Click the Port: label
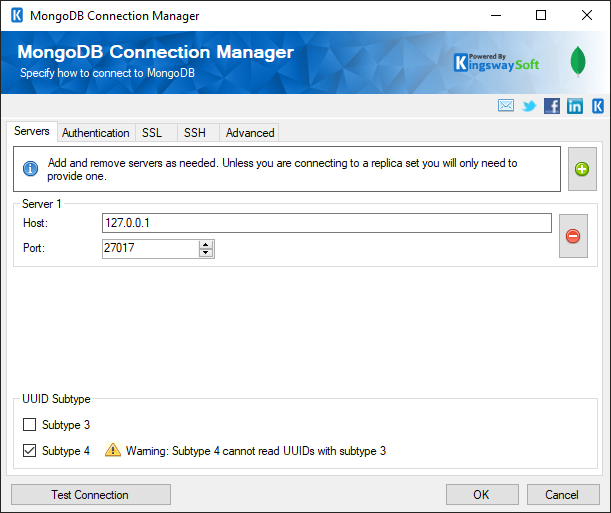The width and height of the screenshot is (611, 513). (34, 248)
